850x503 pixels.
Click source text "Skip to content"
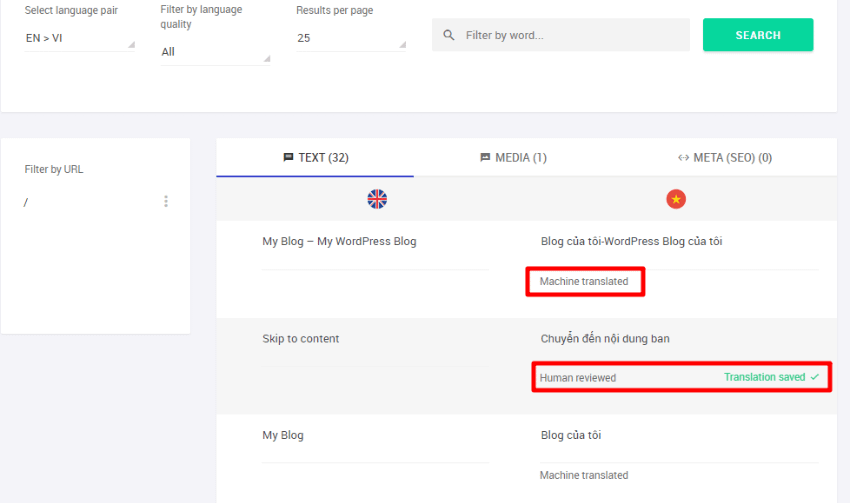[301, 339]
